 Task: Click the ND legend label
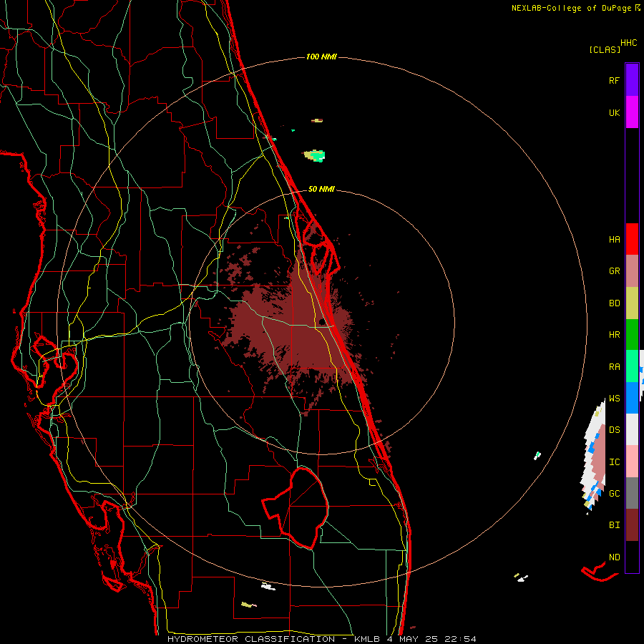pyautogui.click(x=614, y=557)
